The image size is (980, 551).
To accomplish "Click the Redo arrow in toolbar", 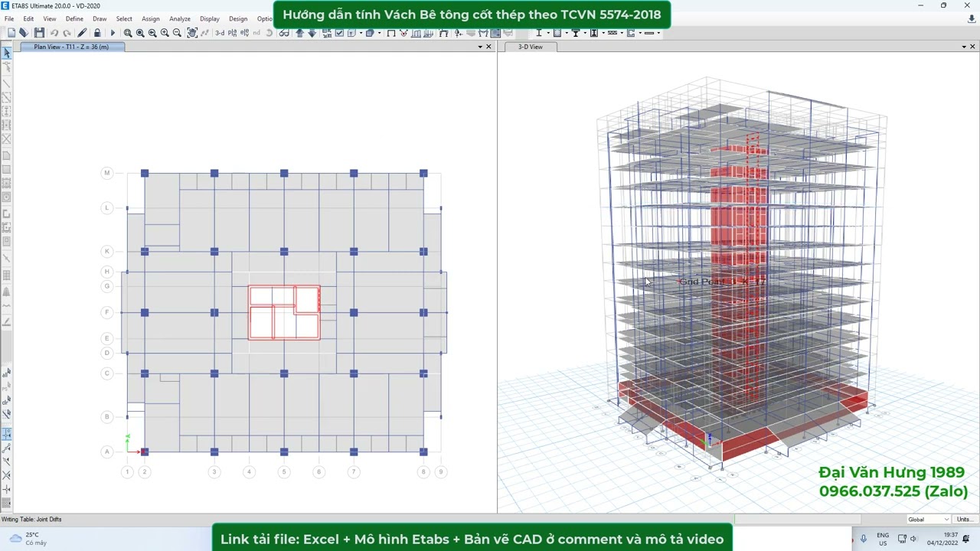I will (67, 33).
